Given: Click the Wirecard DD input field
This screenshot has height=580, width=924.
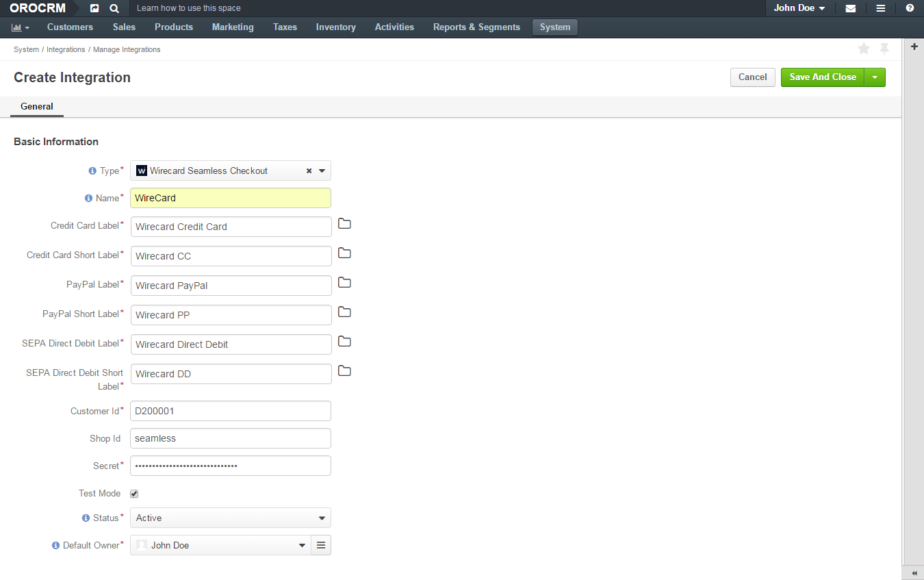Looking at the screenshot, I should click(x=231, y=374).
